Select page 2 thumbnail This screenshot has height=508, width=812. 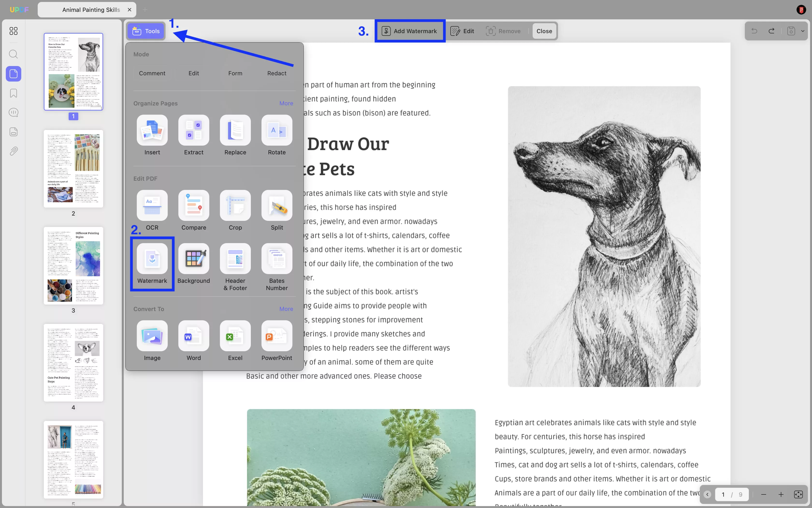tap(73, 169)
